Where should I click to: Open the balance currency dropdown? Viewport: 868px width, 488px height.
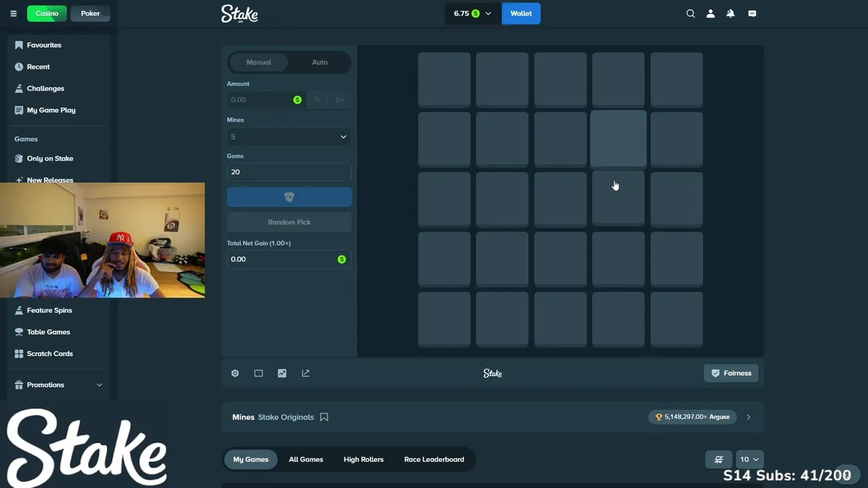click(473, 14)
